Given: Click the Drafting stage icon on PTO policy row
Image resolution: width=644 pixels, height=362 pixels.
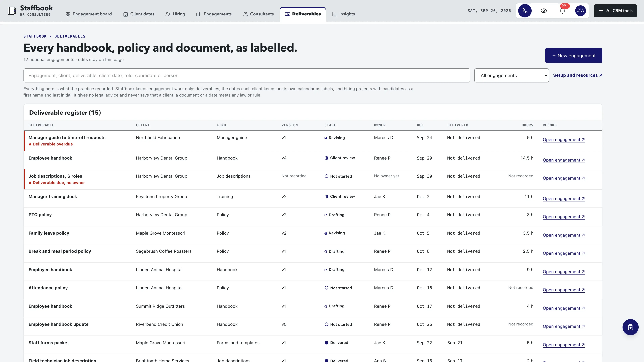Looking at the screenshot, I should [x=326, y=215].
